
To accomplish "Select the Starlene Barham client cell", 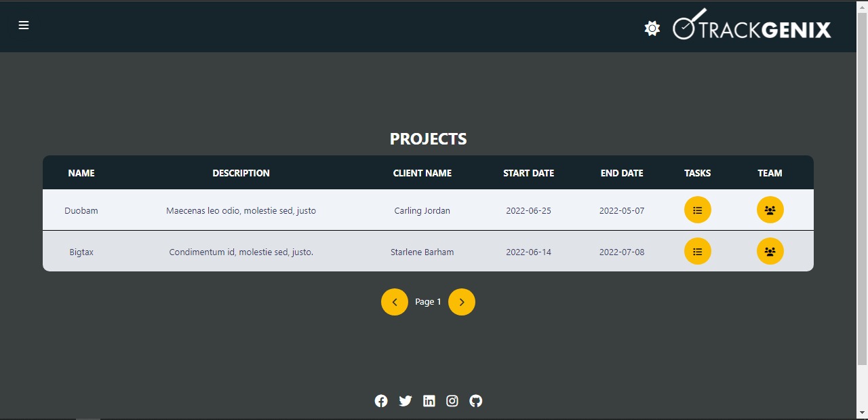I will pyautogui.click(x=422, y=252).
